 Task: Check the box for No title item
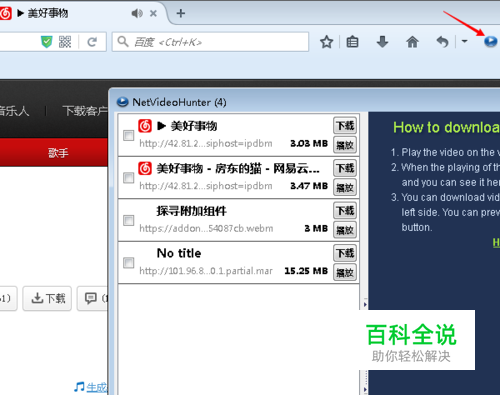[x=128, y=262]
